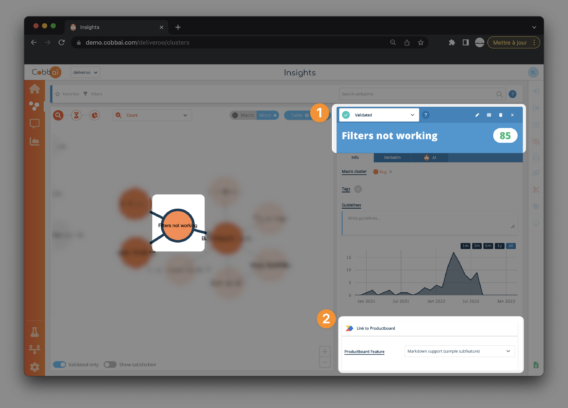The image size is (568, 408).
Task: Click the 85 count badge
Action: point(505,136)
